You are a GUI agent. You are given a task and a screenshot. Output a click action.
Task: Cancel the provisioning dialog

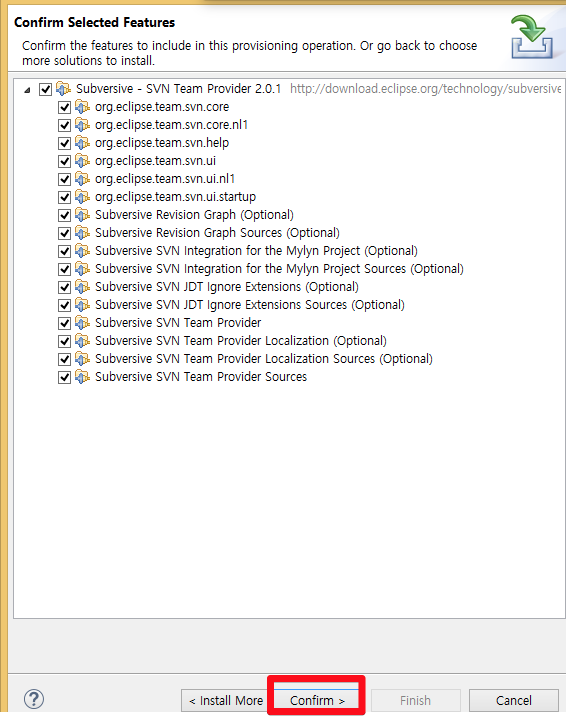pyautogui.click(x=513, y=701)
